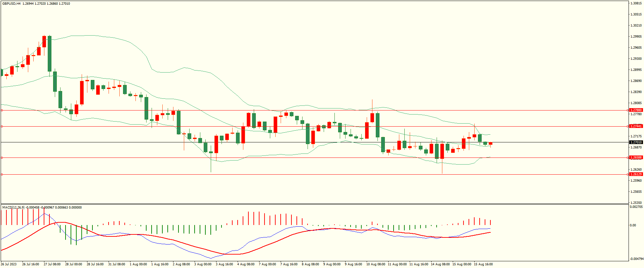Click the 1.25350 bottom price scale value

pos(636,203)
